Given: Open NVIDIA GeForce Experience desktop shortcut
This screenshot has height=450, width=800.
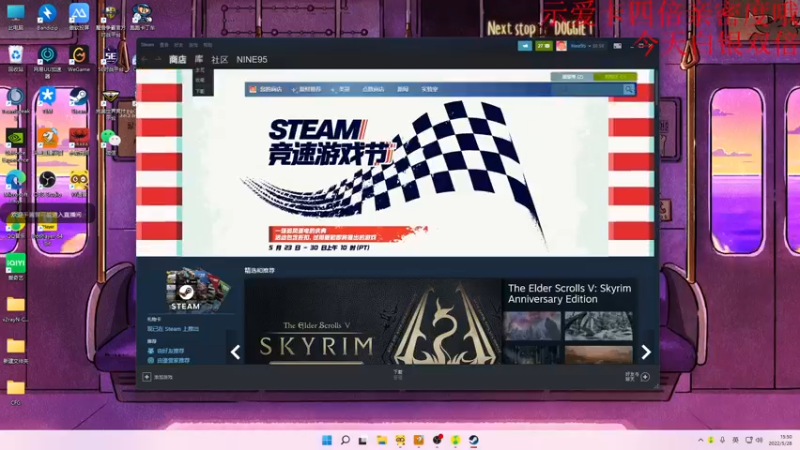Looking at the screenshot, I should pyautogui.click(x=15, y=145).
